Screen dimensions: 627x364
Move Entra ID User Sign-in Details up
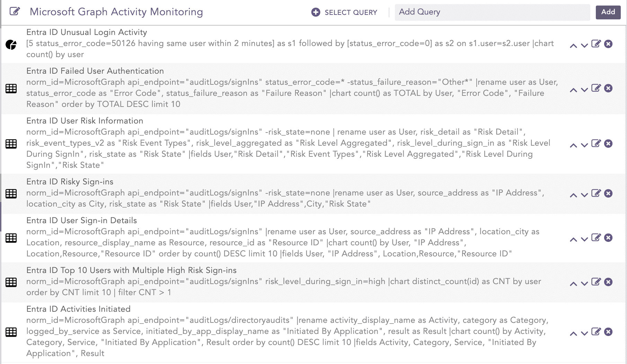point(573,239)
